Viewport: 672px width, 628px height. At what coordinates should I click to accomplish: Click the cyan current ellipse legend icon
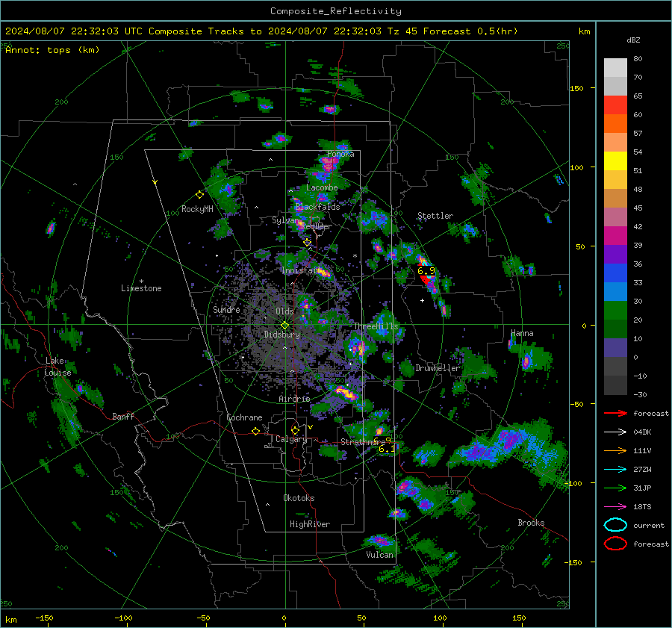click(x=615, y=525)
